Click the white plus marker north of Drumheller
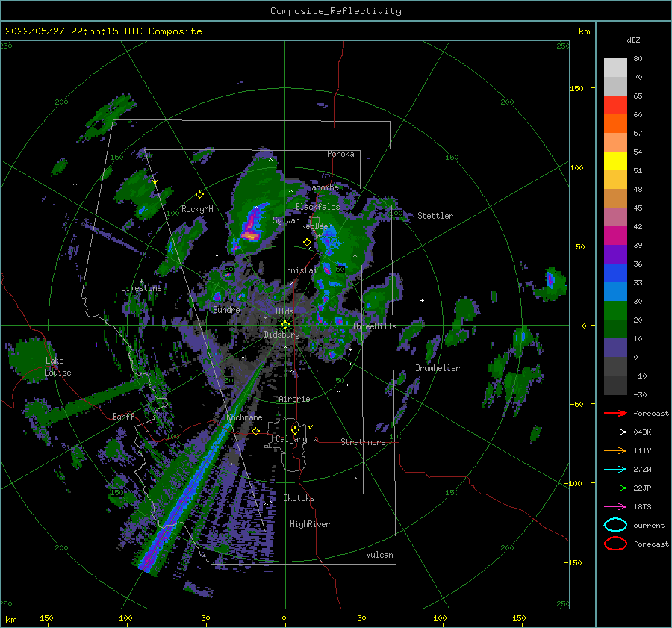Viewport: 672px width, 628px height. tap(422, 300)
